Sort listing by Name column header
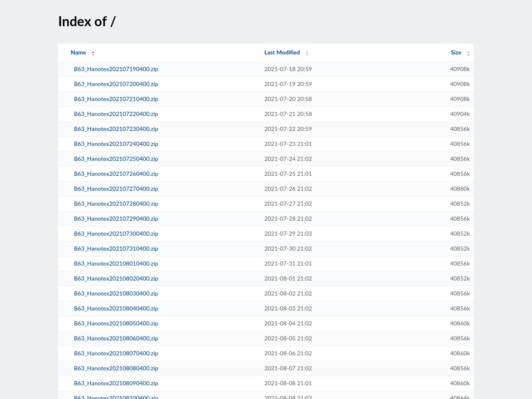The height and width of the screenshot is (399, 532). [x=78, y=52]
